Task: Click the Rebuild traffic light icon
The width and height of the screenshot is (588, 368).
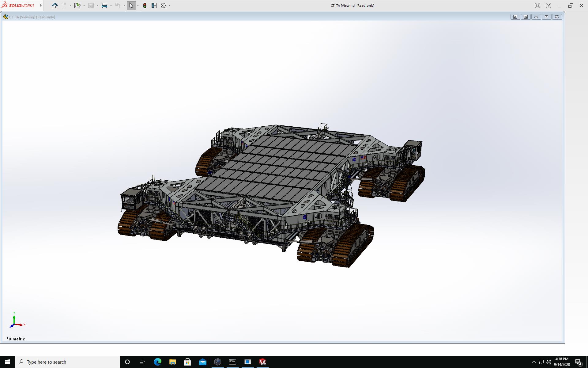Action: point(145,6)
